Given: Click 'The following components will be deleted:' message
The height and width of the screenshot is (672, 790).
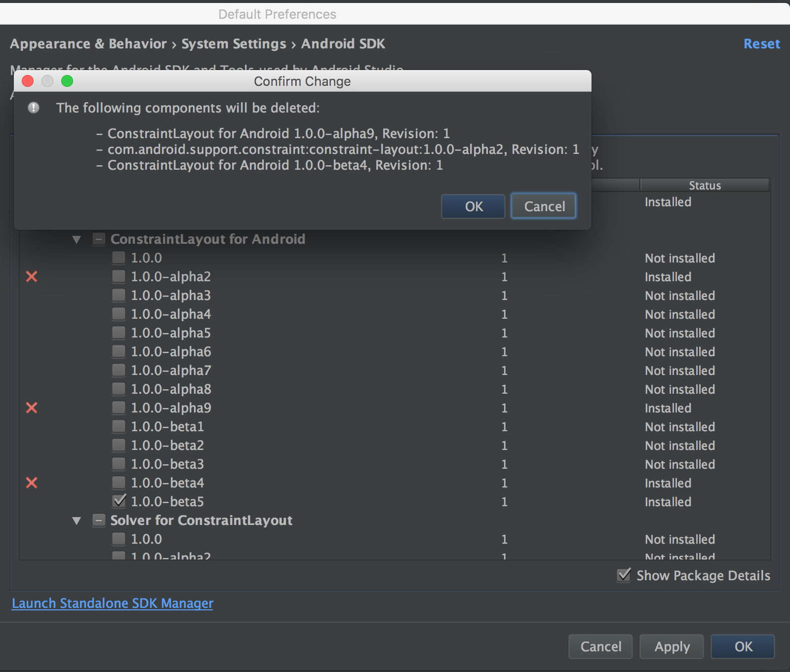Looking at the screenshot, I should pos(188,108).
